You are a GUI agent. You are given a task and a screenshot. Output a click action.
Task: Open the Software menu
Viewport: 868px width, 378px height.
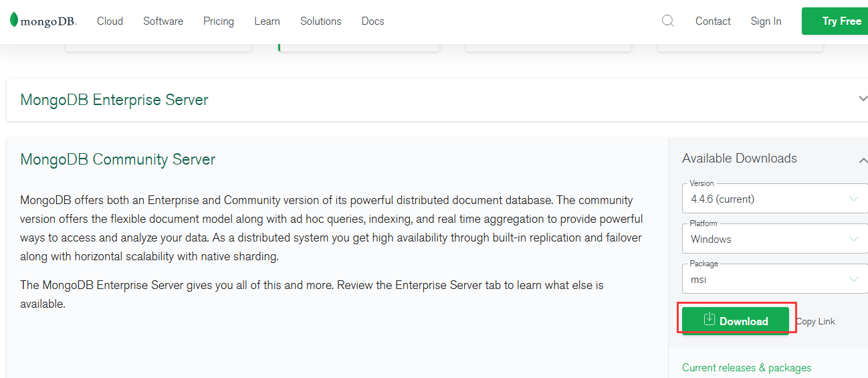[163, 21]
